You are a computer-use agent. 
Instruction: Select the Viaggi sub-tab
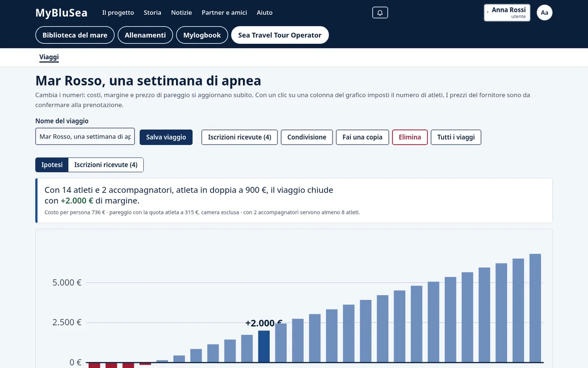coord(49,57)
